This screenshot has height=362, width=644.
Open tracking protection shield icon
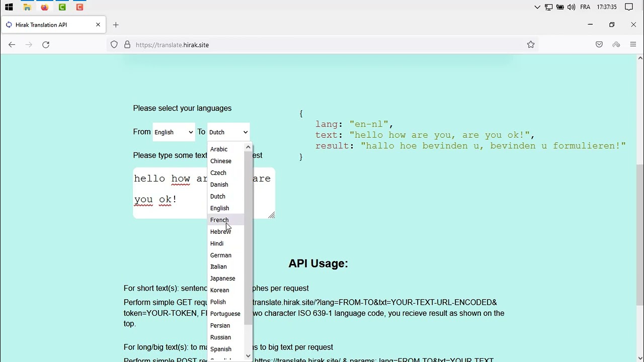click(x=114, y=45)
